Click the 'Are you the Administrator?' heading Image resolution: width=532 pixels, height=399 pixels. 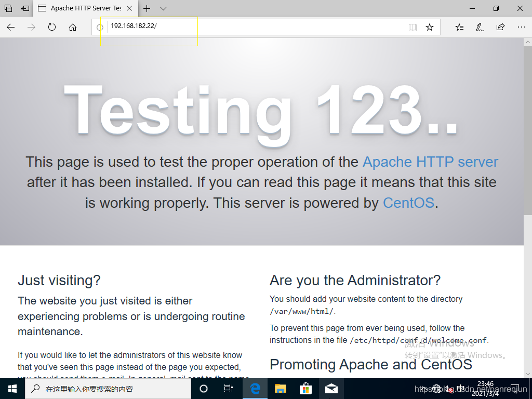tap(355, 280)
